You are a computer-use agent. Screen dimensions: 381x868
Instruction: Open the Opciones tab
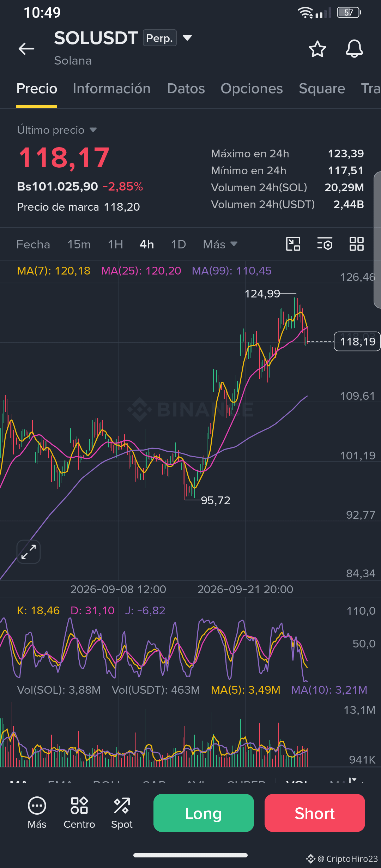click(x=252, y=89)
